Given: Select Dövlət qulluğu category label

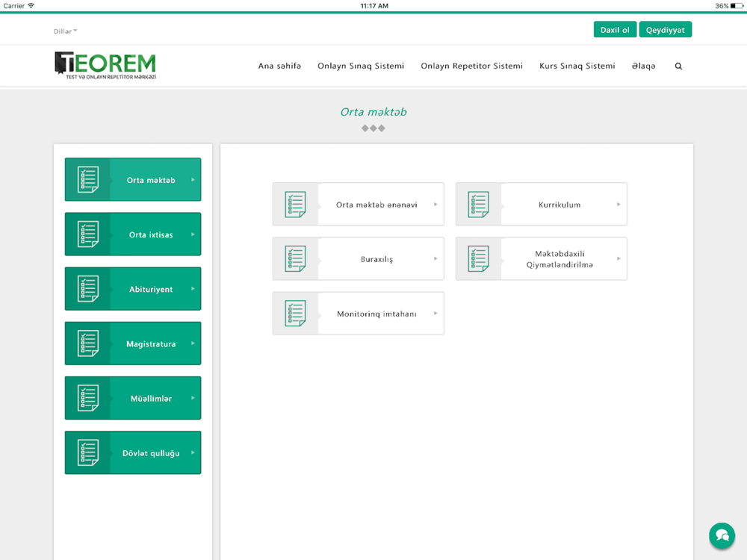Looking at the screenshot, I should click(151, 453).
